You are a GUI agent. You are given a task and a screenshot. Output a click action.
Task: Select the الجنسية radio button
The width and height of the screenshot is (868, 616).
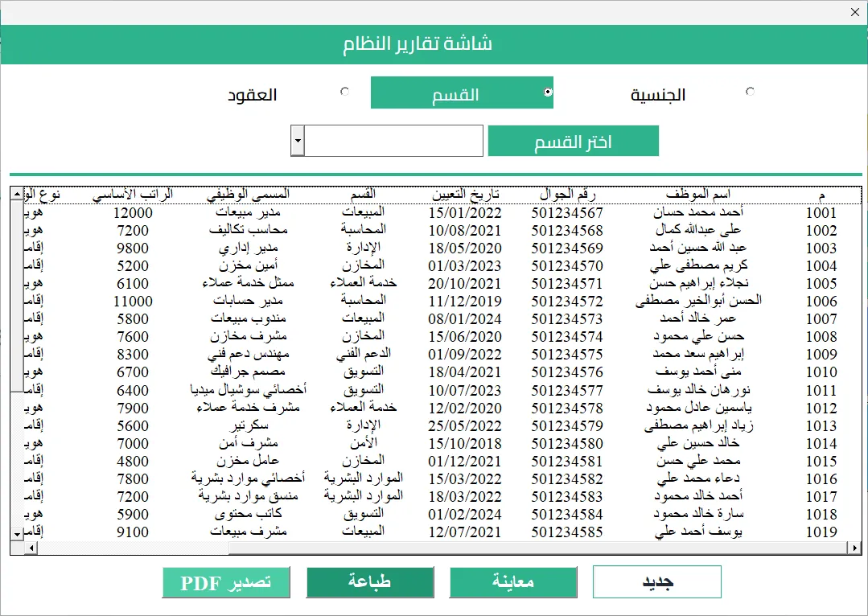pyautogui.click(x=750, y=92)
